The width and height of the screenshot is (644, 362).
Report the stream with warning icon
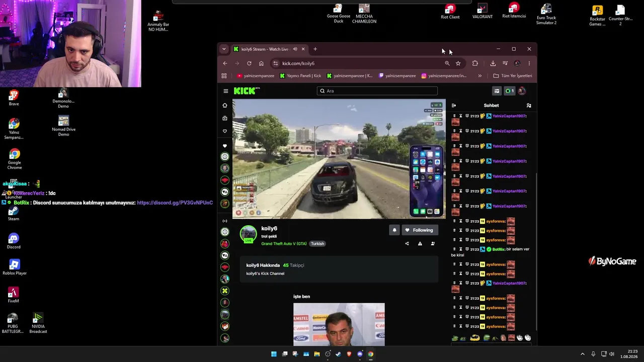420,244
